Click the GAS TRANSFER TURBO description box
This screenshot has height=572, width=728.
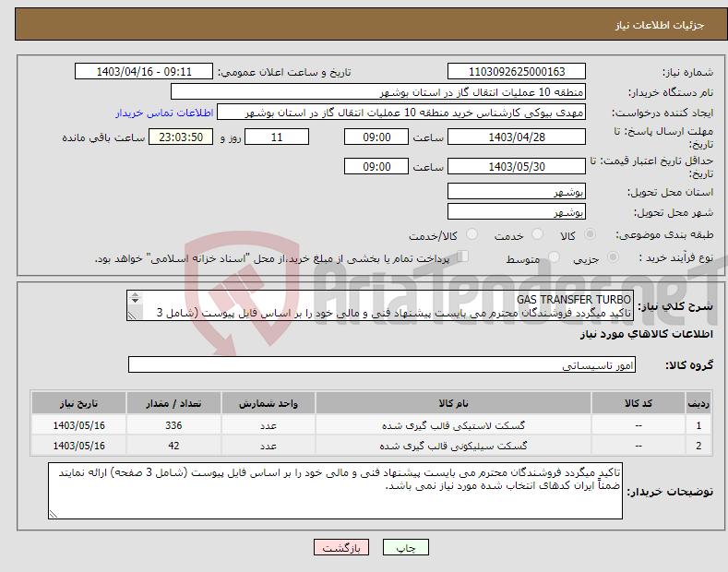pyautogui.click(x=380, y=305)
